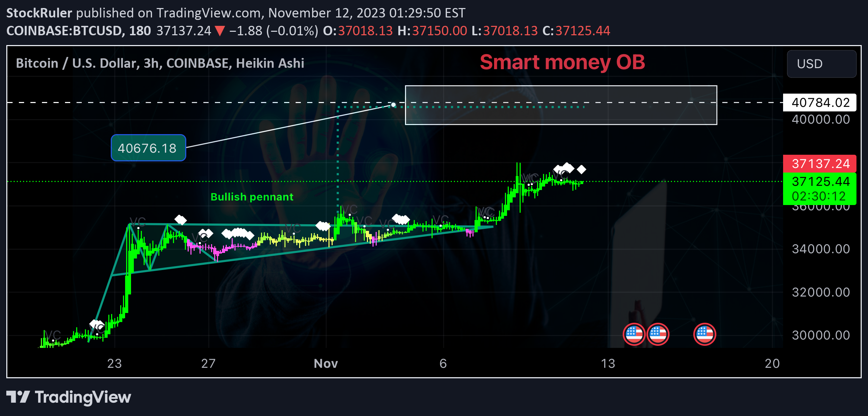Click the 13 date on time axis
This screenshot has width=868, height=416.
608,364
